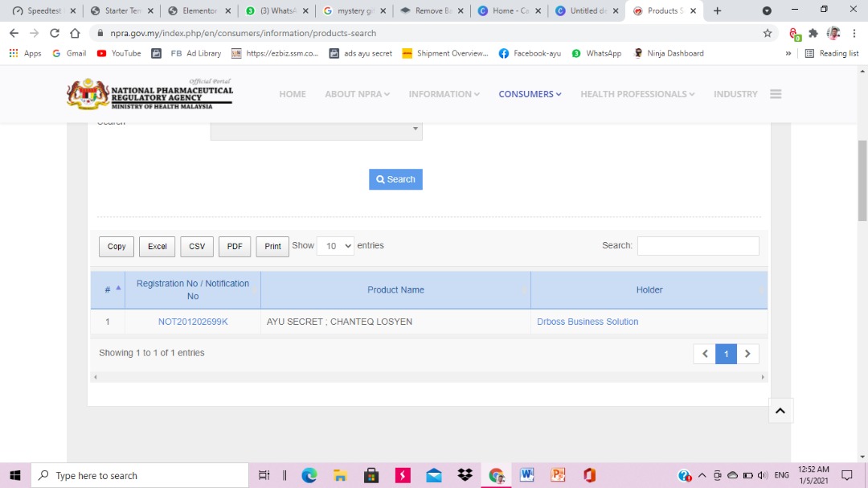Show more bookmarks chevron
Image resolution: width=868 pixels, height=488 pixels.
788,53
